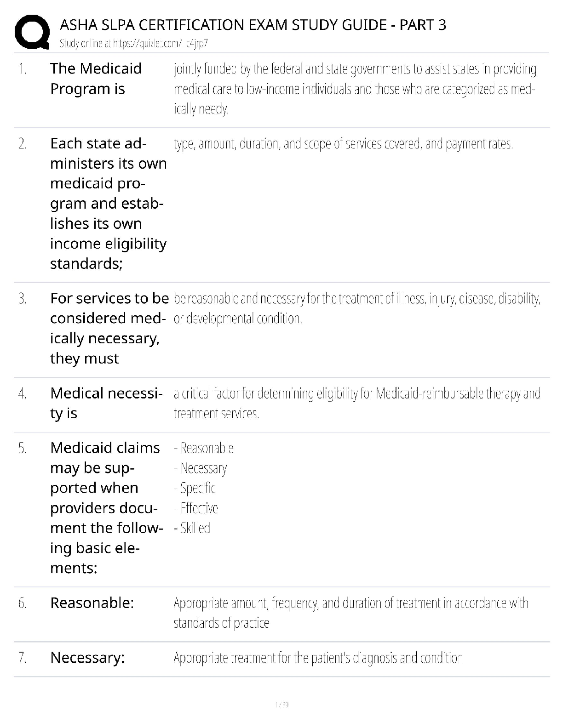
Task: Click the page number indicator at bottom
Action: pos(281,705)
